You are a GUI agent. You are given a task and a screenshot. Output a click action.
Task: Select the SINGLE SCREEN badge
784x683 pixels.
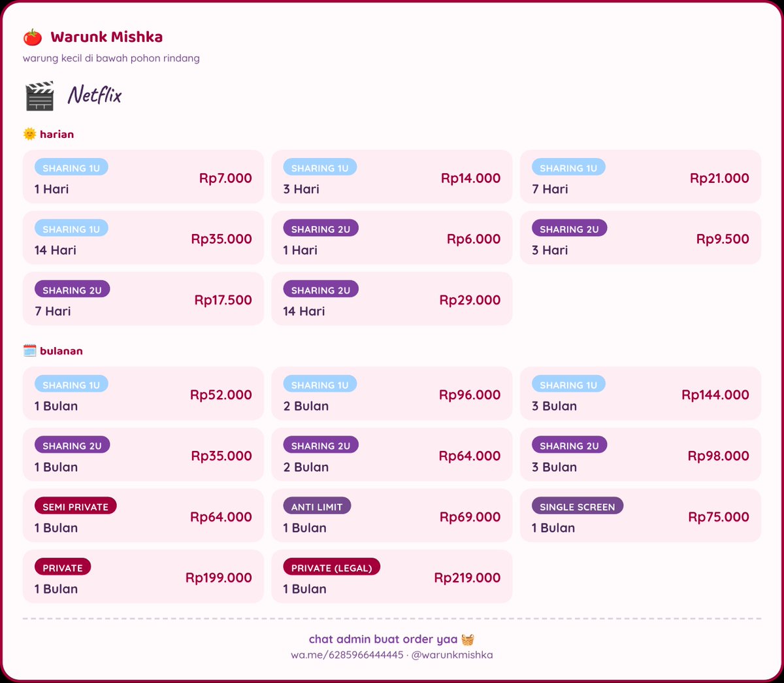point(578,507)
